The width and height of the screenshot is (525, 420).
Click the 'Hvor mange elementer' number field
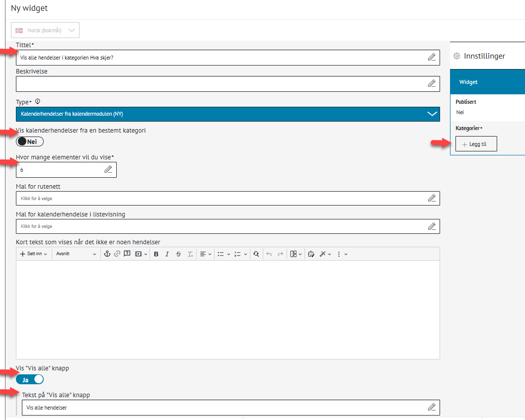(x=60, y=170)
